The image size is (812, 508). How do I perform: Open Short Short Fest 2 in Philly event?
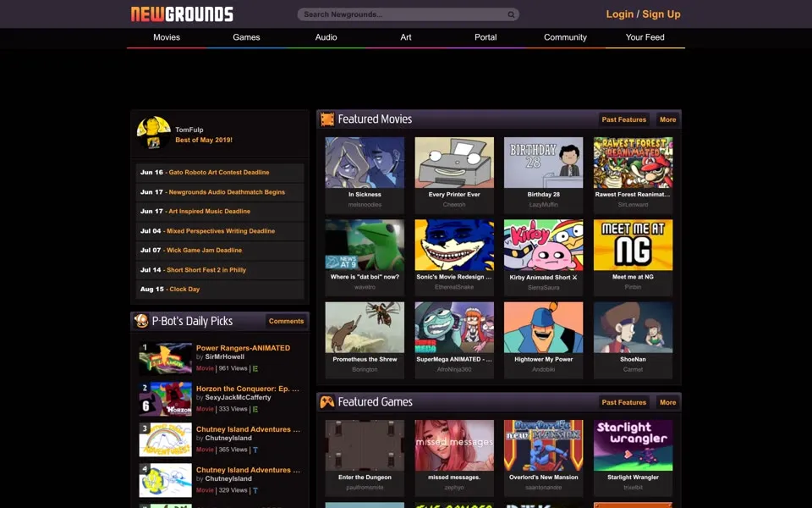pyautogui.click(x=206, y=270)
